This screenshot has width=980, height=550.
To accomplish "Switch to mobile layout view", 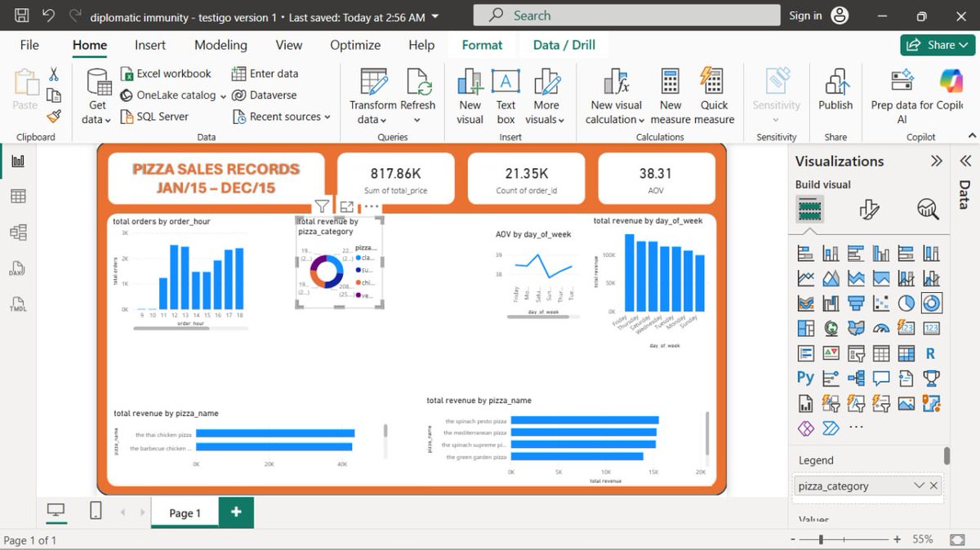I will pos(96,510).
